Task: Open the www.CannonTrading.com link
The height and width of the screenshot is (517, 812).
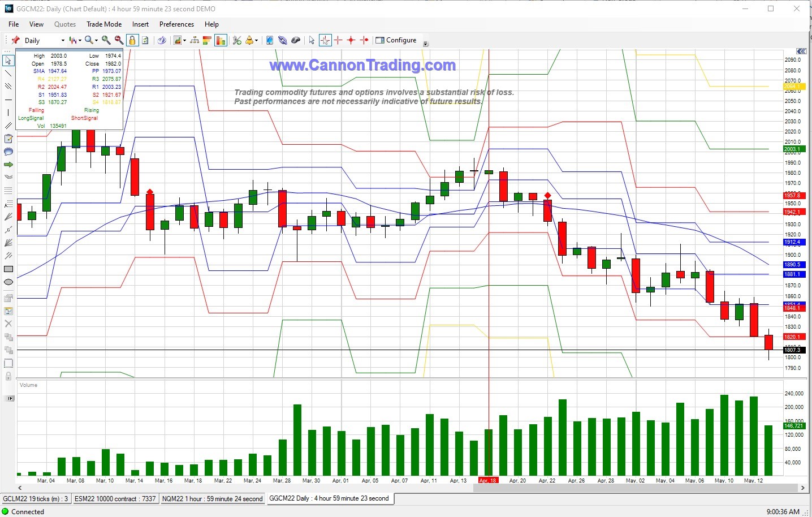Action: coord(362,66)
